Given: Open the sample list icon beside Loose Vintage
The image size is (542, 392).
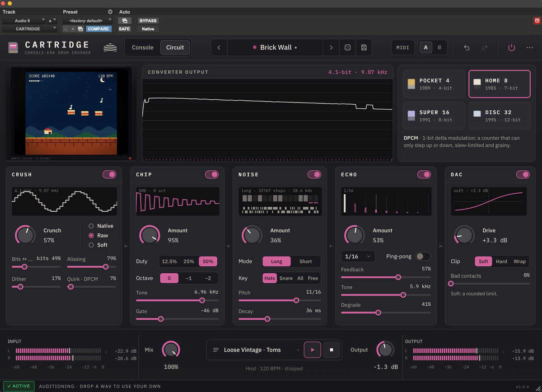Looking at the screenshot, I should click(x=216, y=350).
